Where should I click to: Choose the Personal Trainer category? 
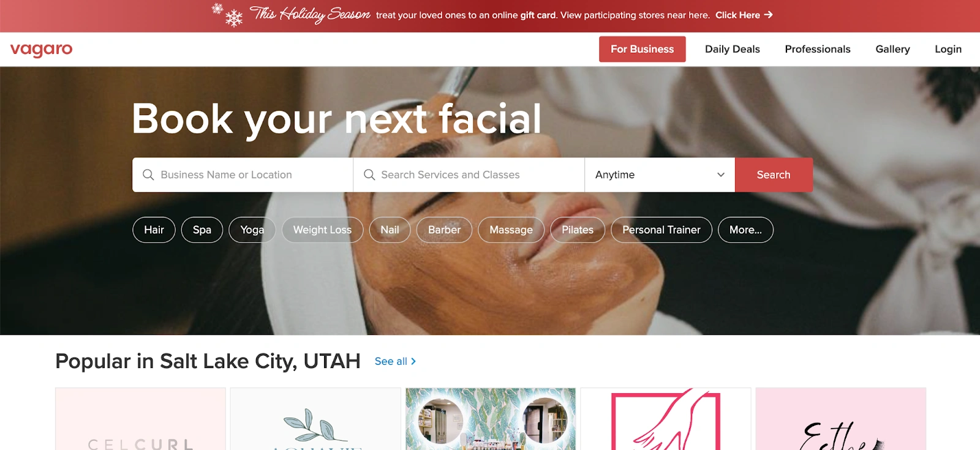tap(661, 230)
